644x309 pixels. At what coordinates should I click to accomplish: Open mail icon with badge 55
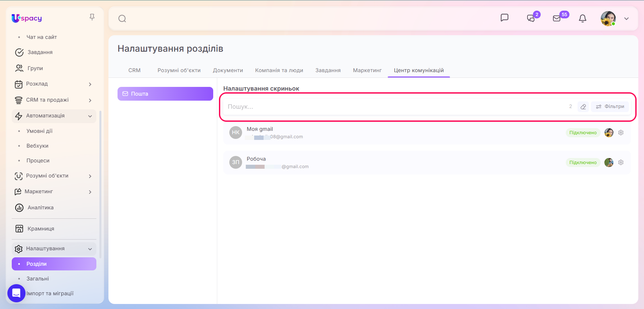tap(557, 18)
